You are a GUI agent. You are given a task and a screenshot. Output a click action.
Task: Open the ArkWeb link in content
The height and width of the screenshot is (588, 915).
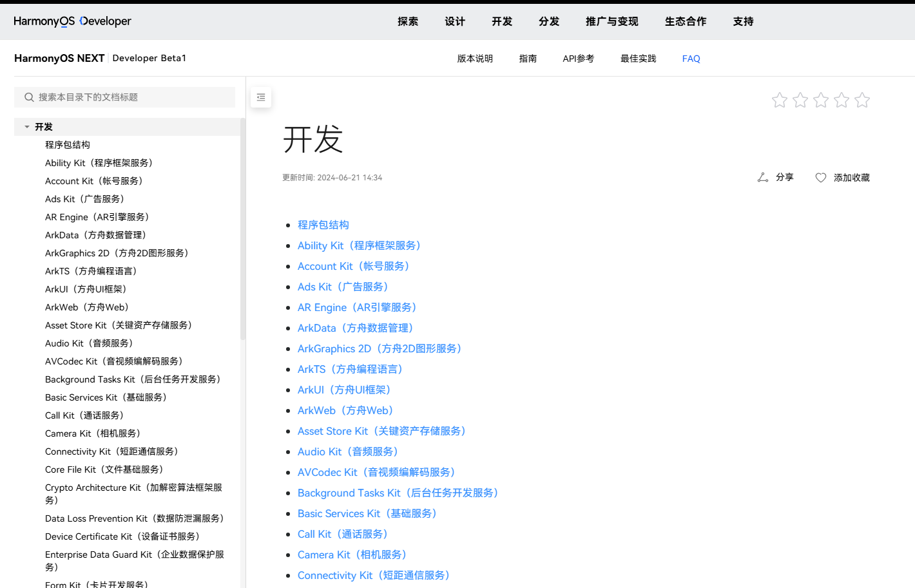[348, 410]
